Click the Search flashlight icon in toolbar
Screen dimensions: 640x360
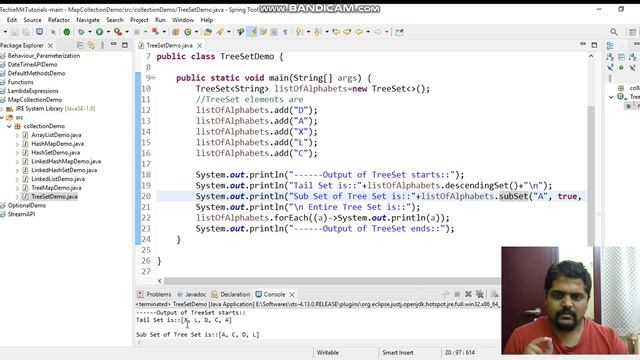pos(220,32)
